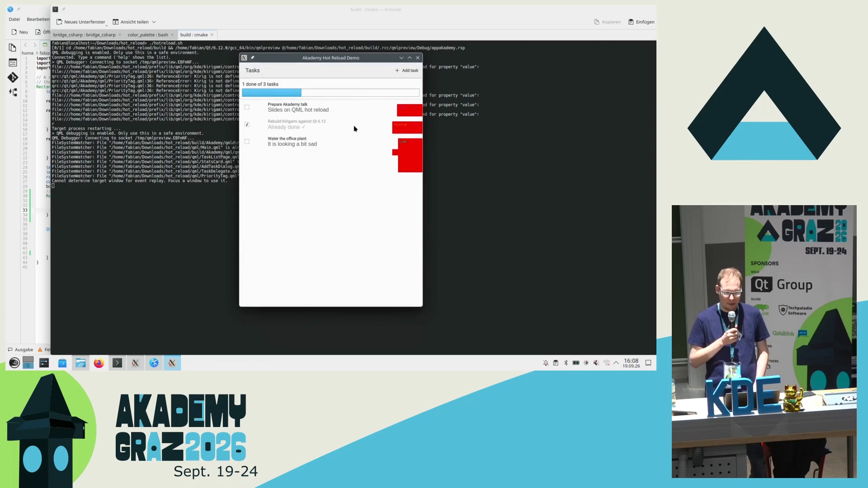Screen dimensions: 868x488
Task: Click the virtual desktop pager in taskbar
Action: click(x=28, y=363)
